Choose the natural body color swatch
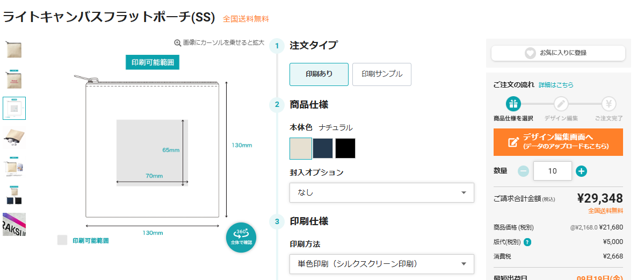 [301, 148]
